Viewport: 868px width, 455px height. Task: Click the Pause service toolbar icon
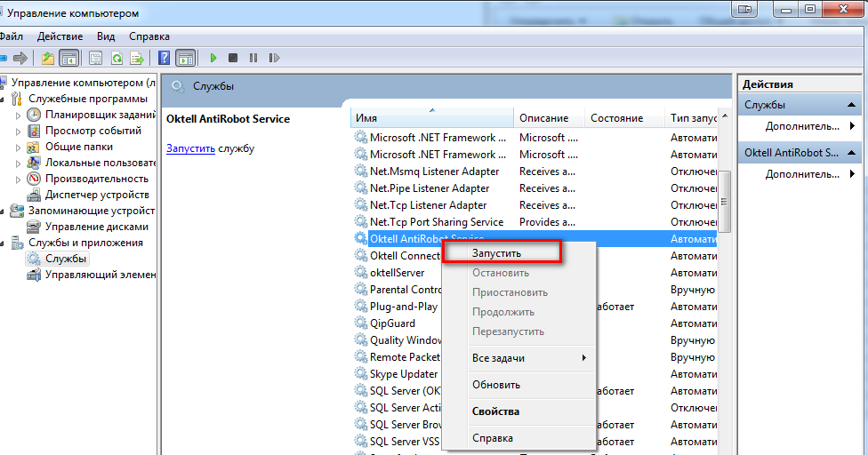(x=253, y=58)
